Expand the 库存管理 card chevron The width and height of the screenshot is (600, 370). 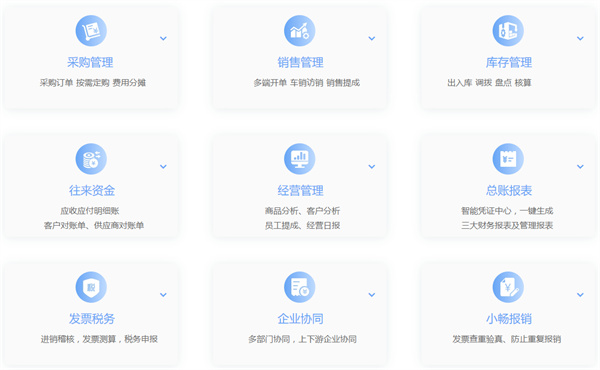pos(580,38)
